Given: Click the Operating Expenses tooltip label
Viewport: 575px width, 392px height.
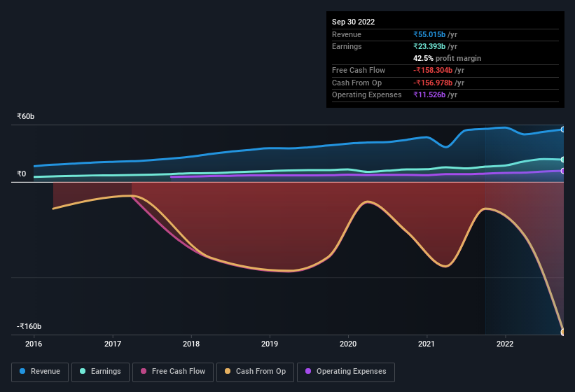Looking at the screenshot, I should [x=367, y=95].
